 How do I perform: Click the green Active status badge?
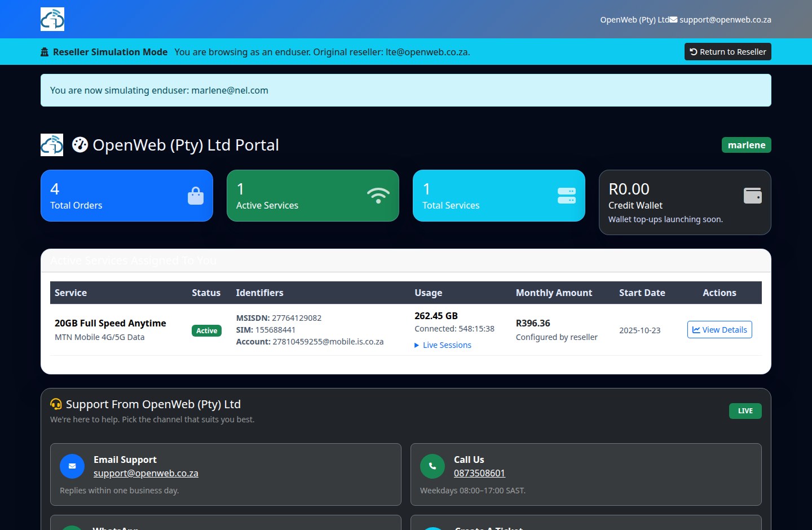[x=206, y=330]
